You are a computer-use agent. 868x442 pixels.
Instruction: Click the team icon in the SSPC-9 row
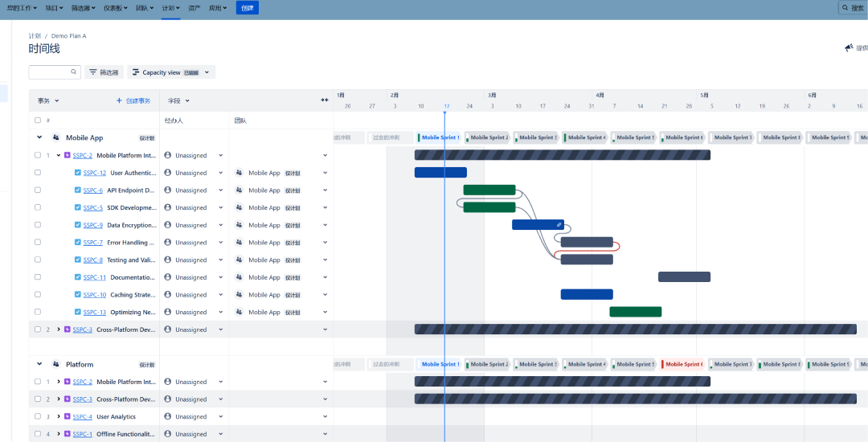(240, 225)
